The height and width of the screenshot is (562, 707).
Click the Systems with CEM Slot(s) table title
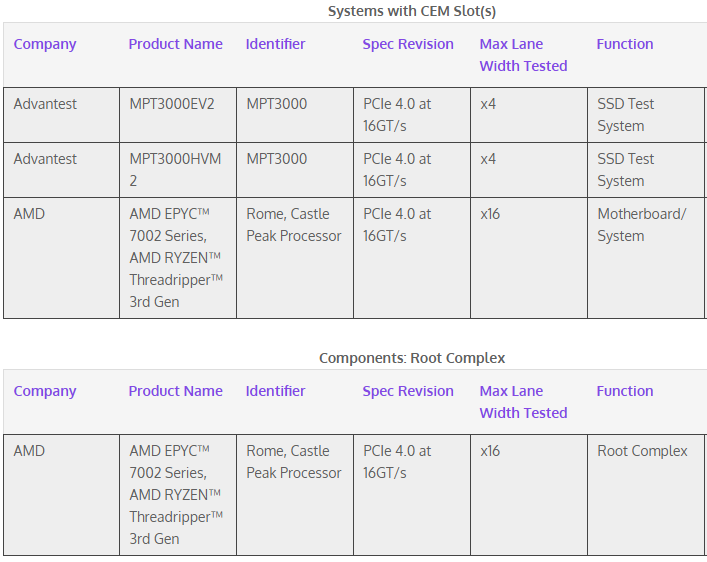[412, 11]
